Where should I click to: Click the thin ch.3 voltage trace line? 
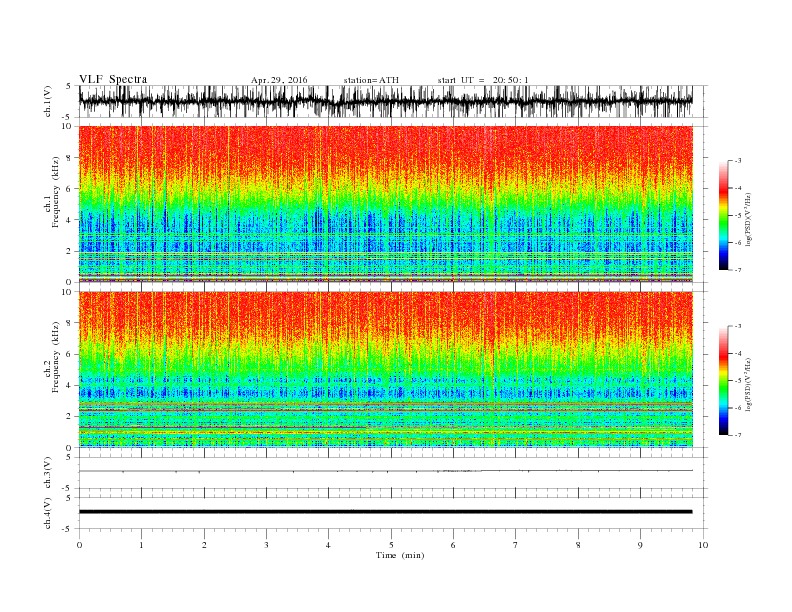click(385, 471)
